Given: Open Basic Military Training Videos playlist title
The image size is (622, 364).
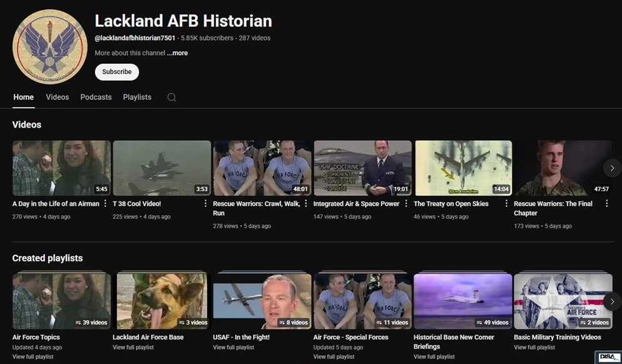Looking at the screenshot, I should coord(558,338).
